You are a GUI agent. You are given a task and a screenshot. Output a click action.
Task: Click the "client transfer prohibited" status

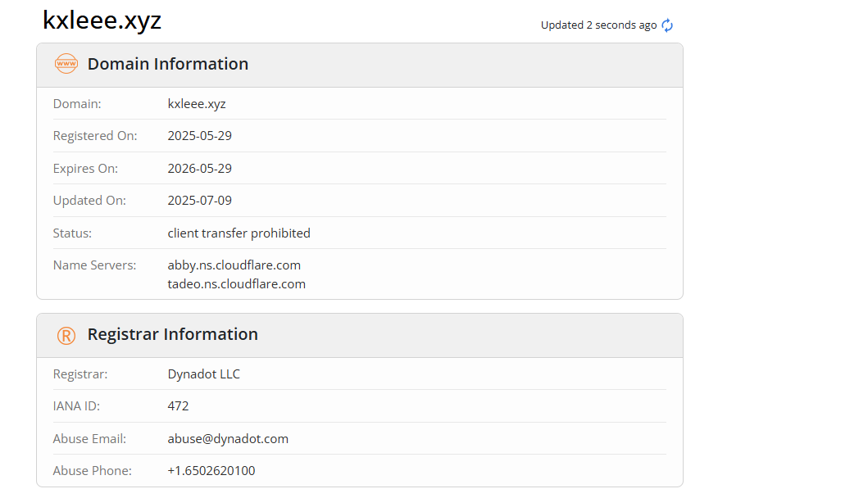[x=239, y=233]
